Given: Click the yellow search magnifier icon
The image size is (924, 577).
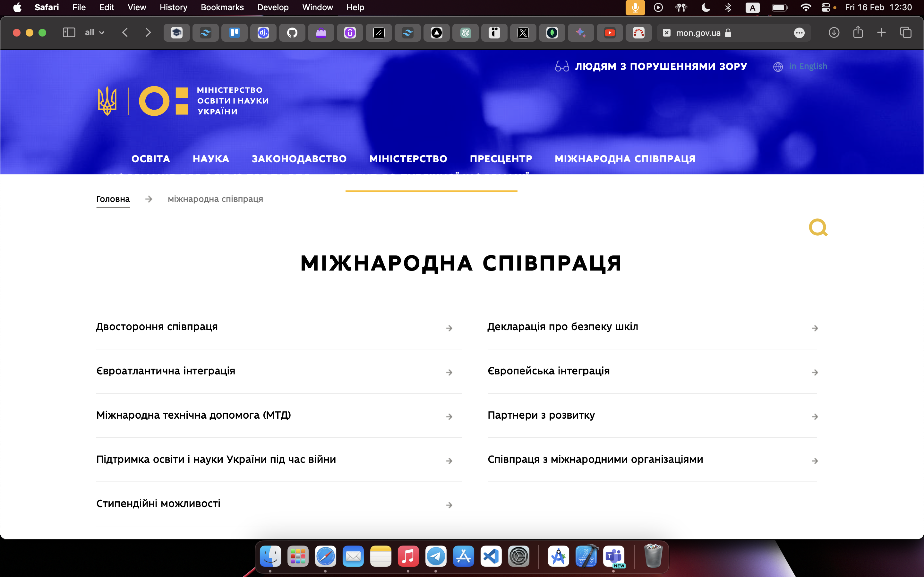Looking at the screenshot, I should pos(818,228).
